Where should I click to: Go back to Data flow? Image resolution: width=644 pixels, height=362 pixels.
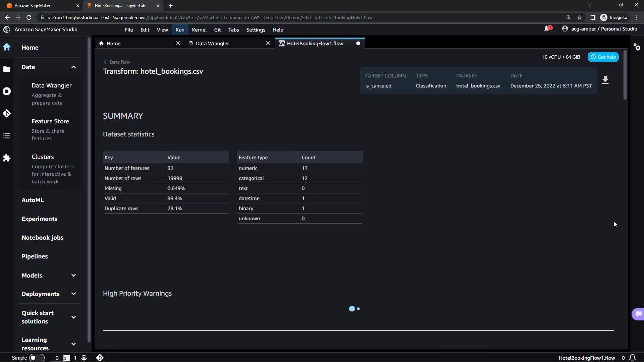pyautogui.click(x=117, y=62)
